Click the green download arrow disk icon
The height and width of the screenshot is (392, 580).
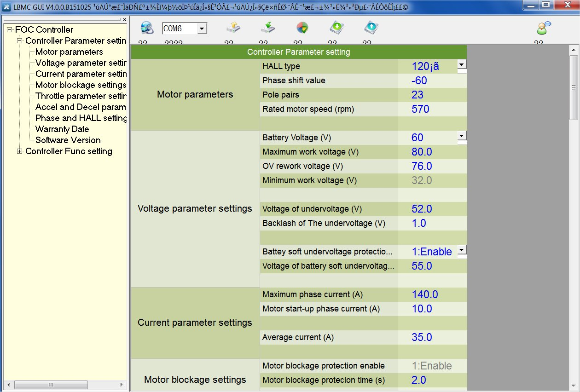tap(336, 29)
